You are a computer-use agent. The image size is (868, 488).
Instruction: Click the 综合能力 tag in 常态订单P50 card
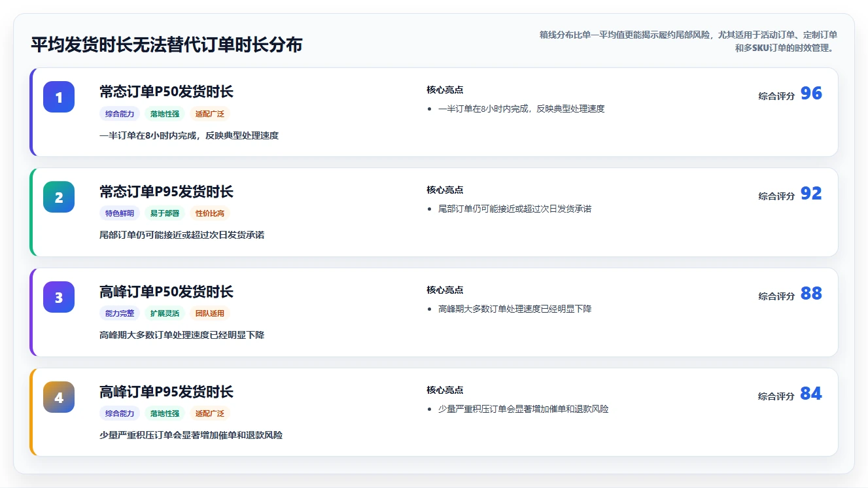(120, 114)
